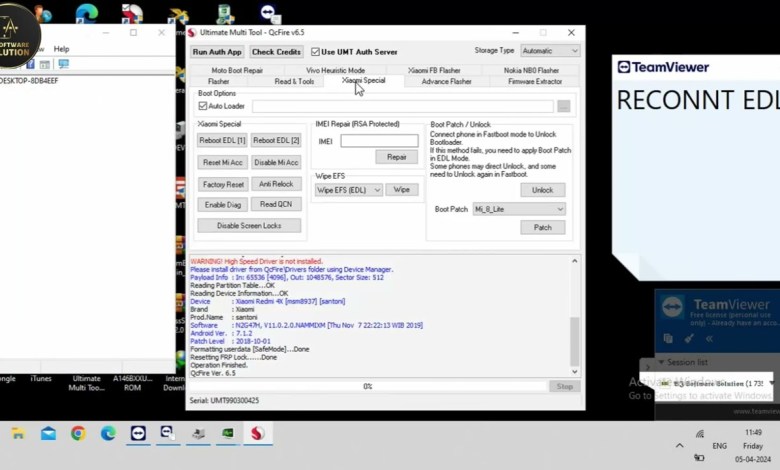Collapse the TeamViewer Session list
Image resolution: width=780 pixels, height=470 pixels.
pos(660,362)
